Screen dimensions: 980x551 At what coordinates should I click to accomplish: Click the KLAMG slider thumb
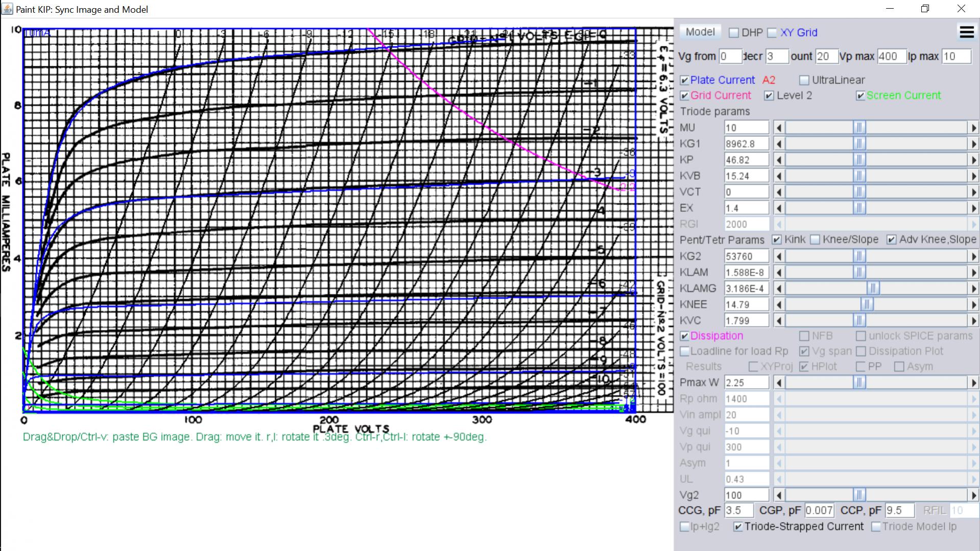click(x=874, y=289)
